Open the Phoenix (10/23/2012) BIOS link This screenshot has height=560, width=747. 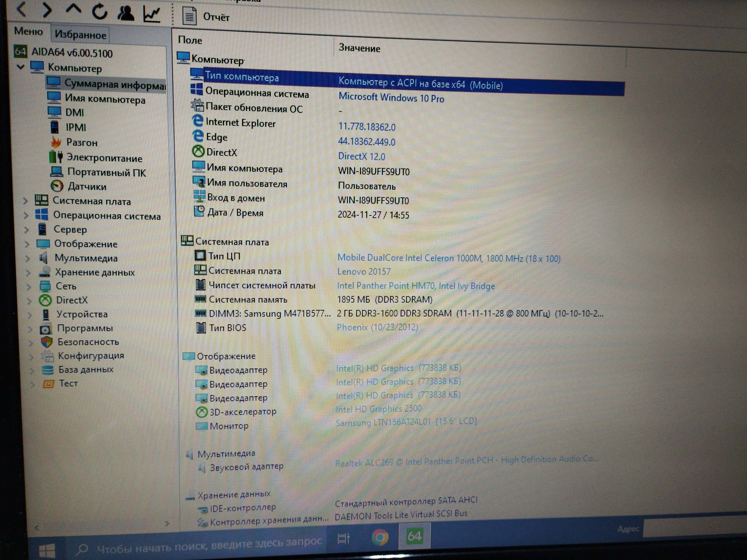[x=377, y=327]
